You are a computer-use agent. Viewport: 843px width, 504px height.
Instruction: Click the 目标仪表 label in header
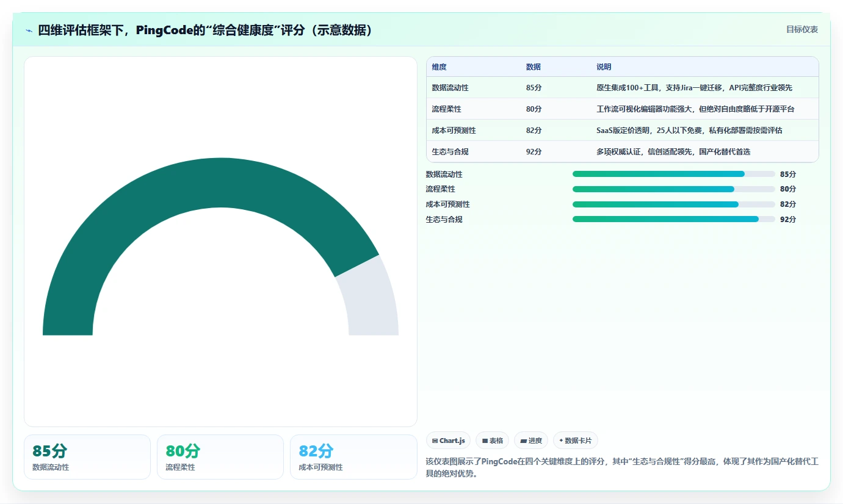(801, 29)
